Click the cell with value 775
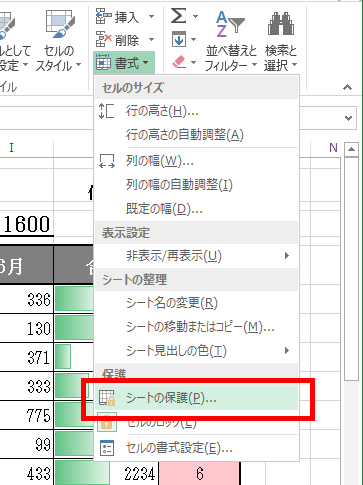This screenshot has height=485, width=363. [27, 415]
